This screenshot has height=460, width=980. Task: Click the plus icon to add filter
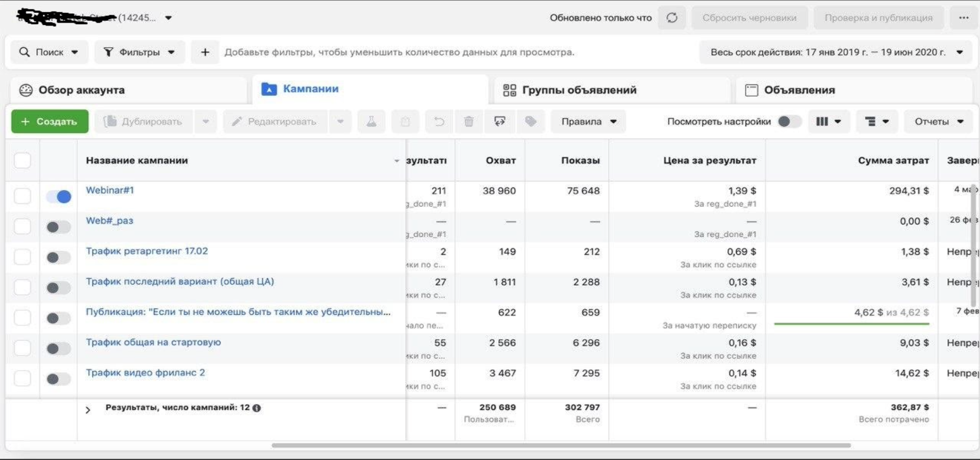pyautogui.click(x=205, y=52)
